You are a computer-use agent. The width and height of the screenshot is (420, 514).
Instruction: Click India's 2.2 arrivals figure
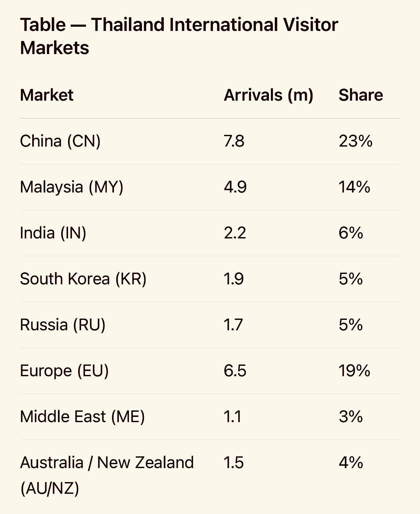(x=235, y=233)
